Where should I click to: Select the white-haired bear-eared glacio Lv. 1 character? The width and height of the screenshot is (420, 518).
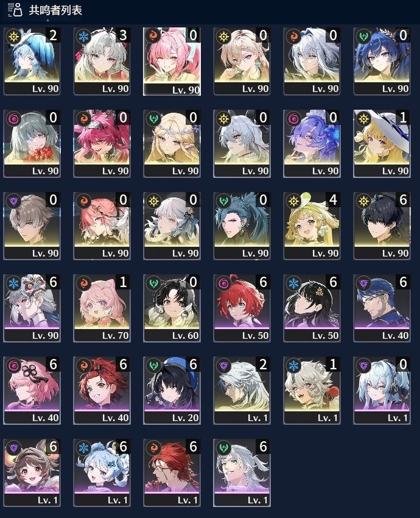tap(312, 391)
